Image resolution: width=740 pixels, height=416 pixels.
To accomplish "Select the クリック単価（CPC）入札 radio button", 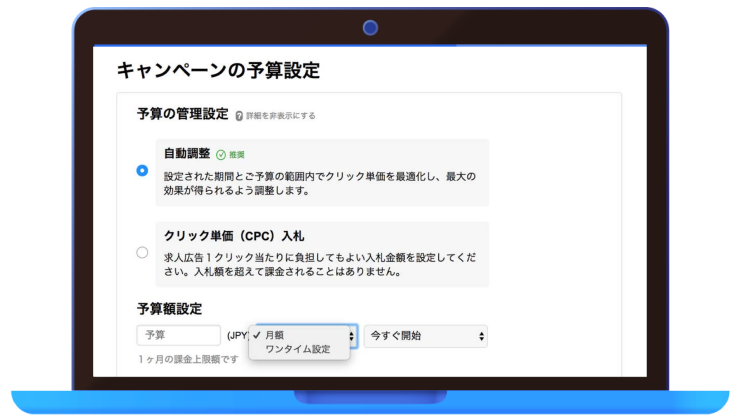I will 142,253.
